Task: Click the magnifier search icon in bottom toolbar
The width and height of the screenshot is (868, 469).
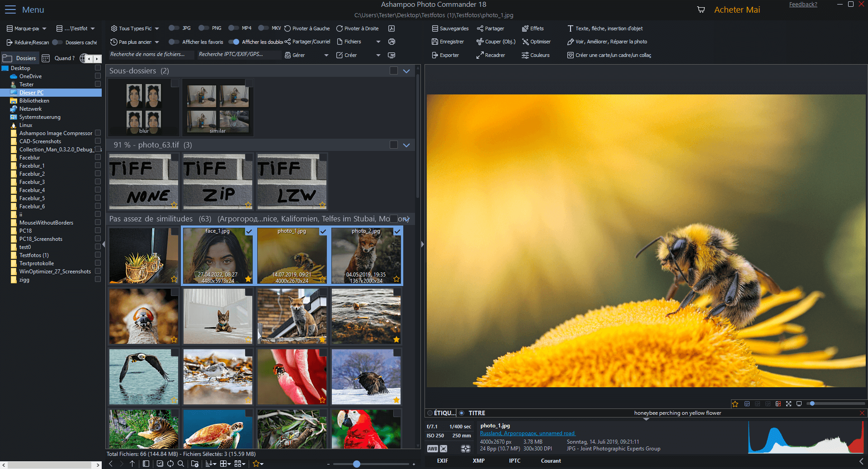Action: 181,464
